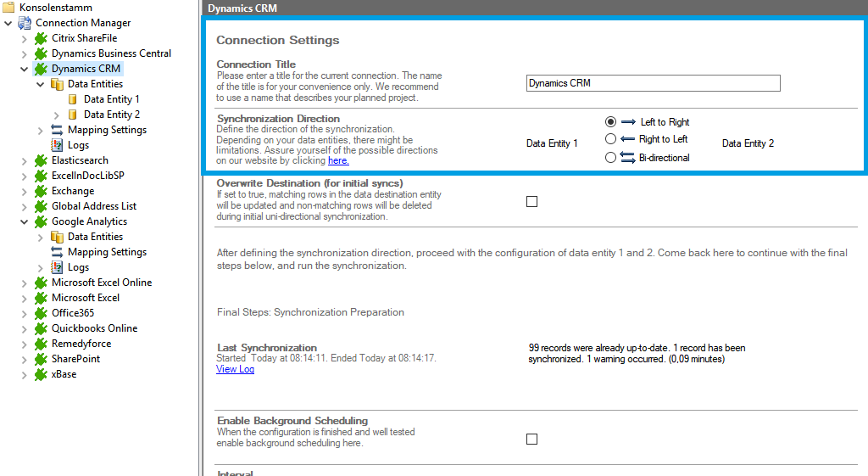Image resolution: width=868 pixels, height=476 pixels.
Task: Click the 'here.' link for sync directions
Action: (x=338, y=160)
